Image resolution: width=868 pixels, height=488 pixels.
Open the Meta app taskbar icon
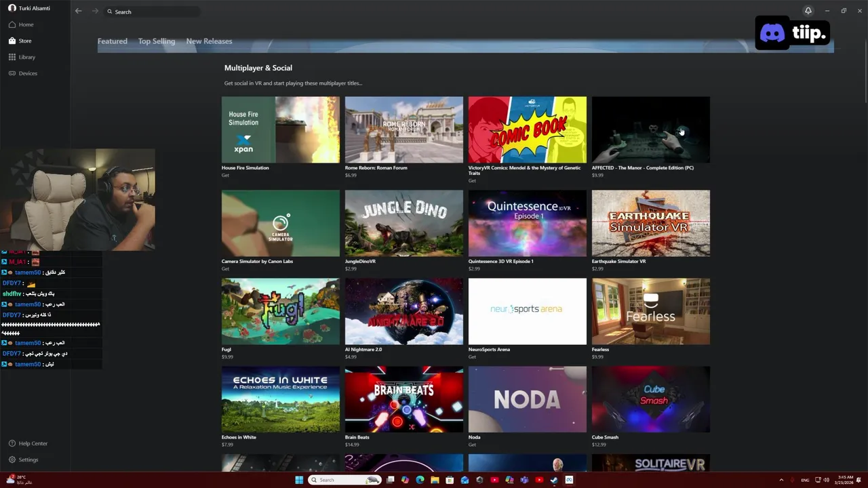pyautogui.click(x=569, y=480)
